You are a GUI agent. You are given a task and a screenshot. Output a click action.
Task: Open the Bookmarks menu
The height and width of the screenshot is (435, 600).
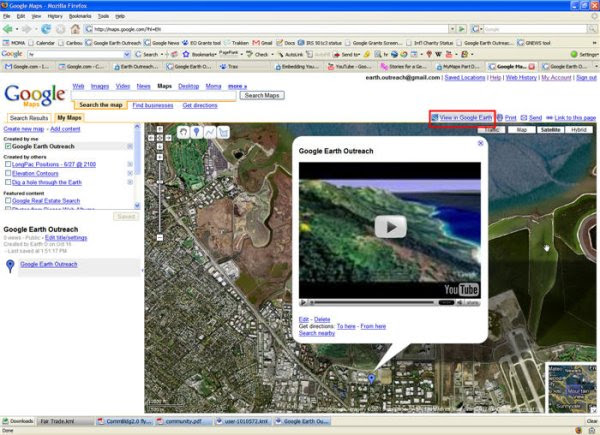tap(80, 16)
